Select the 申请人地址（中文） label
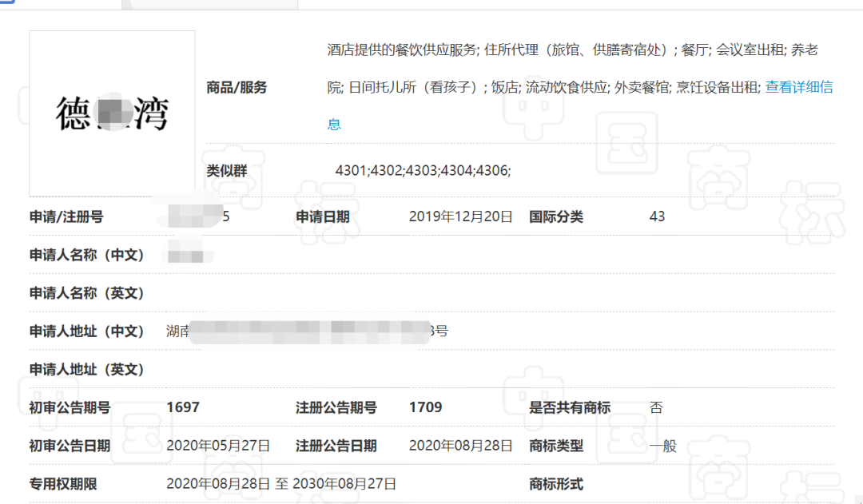The image size is (863, 504). tap(87, 331)
